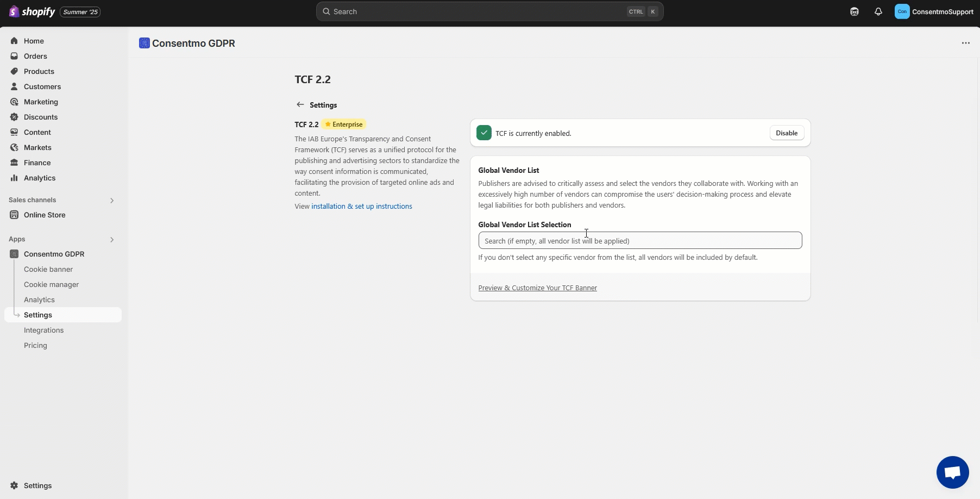Expand the Sales channels section chevron

coord(112,200)
